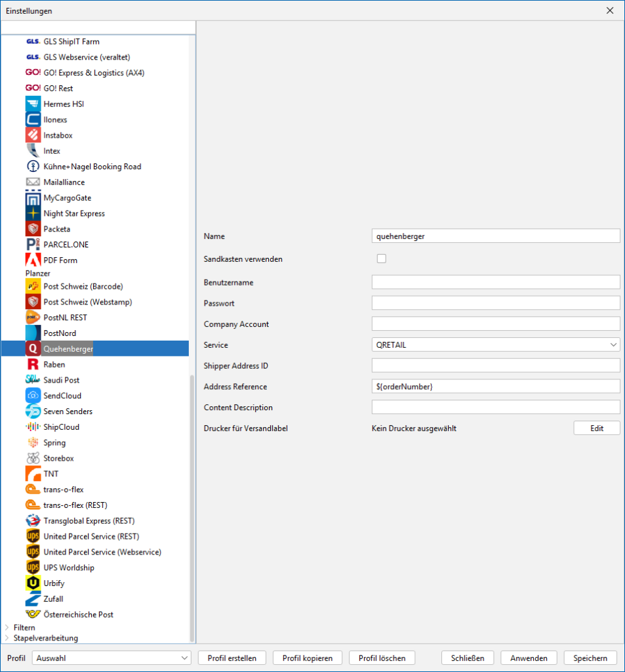This screenshot has height=672, width=625.
Task: Select Seven Senders in the carrier list
Action: pyautogui.click(x=68, y=411)
